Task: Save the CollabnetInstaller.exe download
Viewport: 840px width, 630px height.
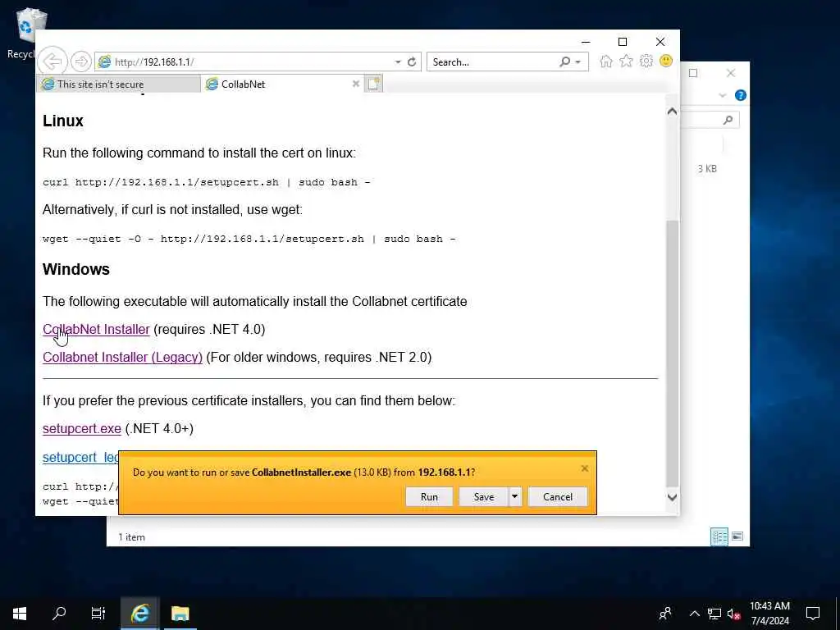Action: point(484,496)
